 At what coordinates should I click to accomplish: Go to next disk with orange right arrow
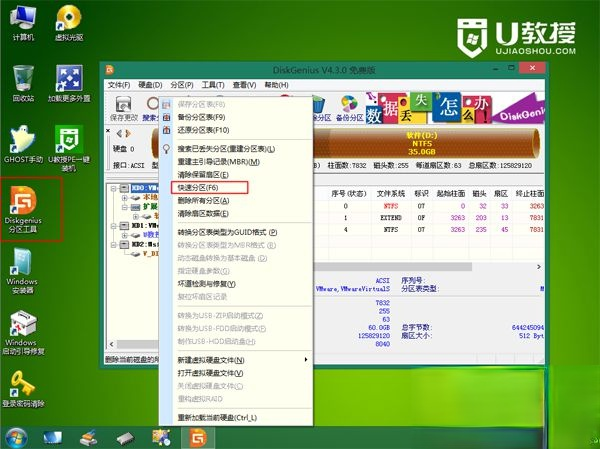pos(128,134)
